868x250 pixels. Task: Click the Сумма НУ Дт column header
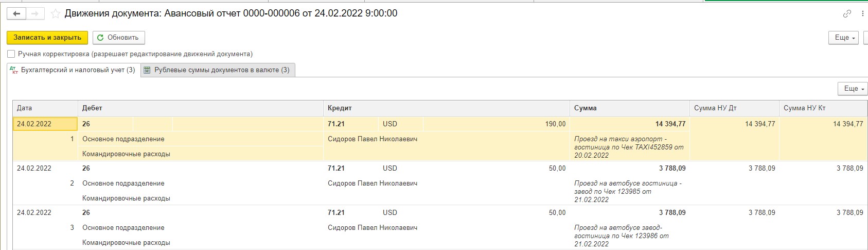(734, 108)
